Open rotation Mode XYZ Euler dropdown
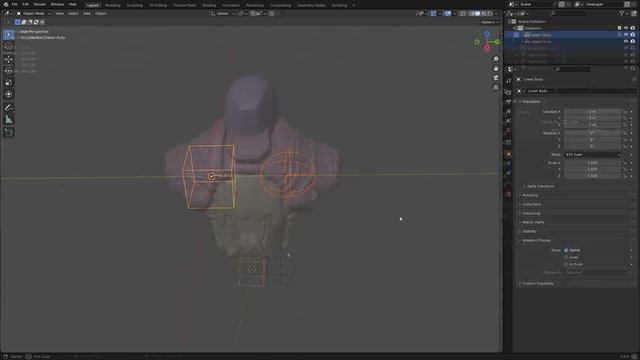The image size is (640, 360). click(592, 155)
